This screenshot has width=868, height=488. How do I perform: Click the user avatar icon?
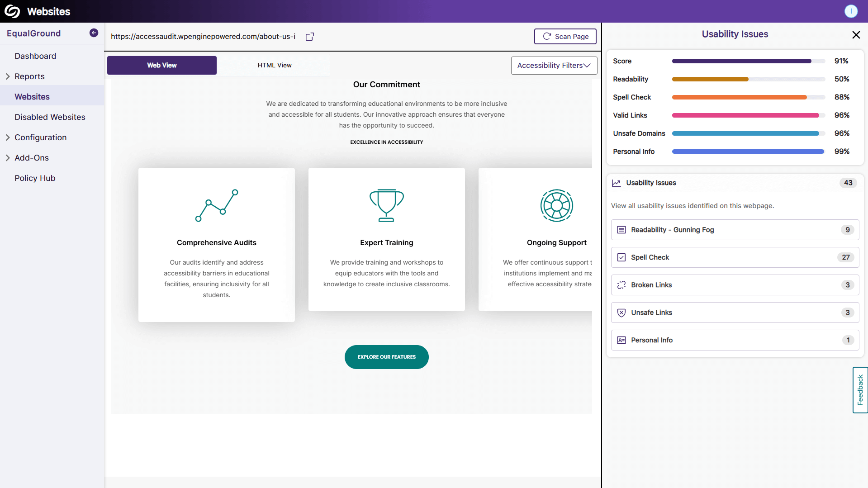click(851, 11)
